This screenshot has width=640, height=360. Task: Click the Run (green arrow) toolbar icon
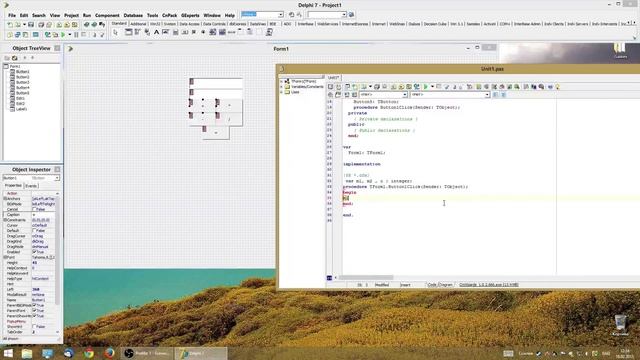pyautogui.click(x=63, y=35)
